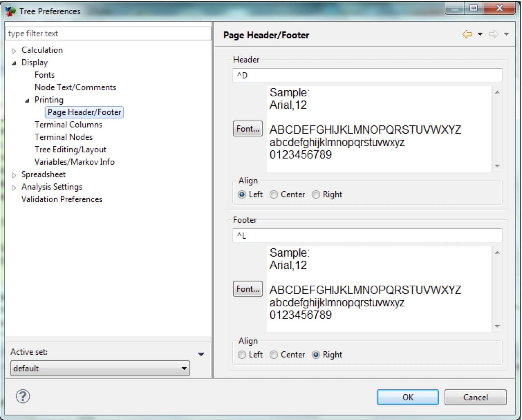Select Terminal Columns in the tree
The height and width of the screenshot is (420, 522).
click(68, 125)
